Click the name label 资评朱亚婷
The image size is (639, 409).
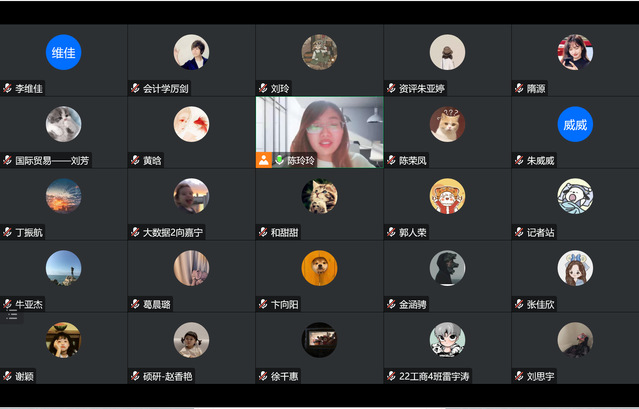(x=422, y=88)
